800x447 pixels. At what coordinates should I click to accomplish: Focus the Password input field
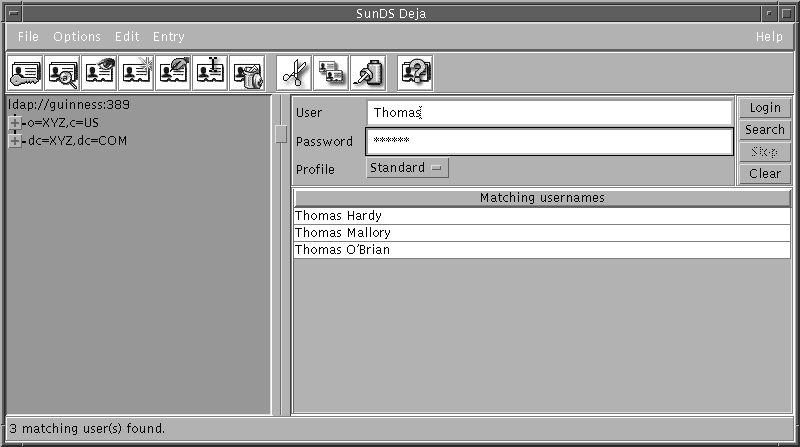point(549,141)
